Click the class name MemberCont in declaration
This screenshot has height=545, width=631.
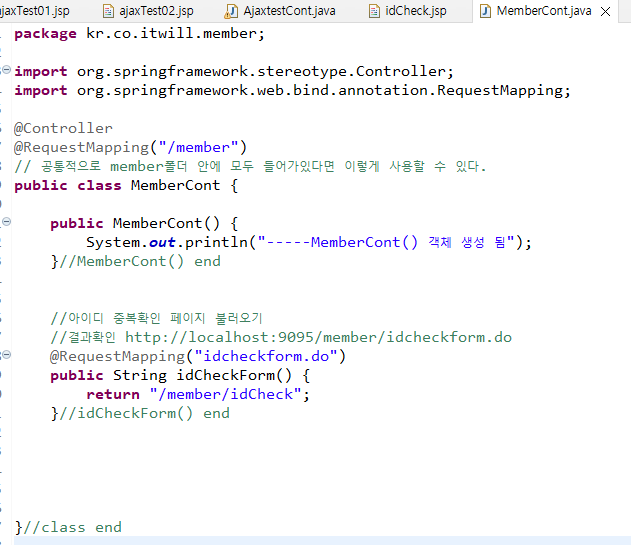pyautogui.click(x=175, y=186)
